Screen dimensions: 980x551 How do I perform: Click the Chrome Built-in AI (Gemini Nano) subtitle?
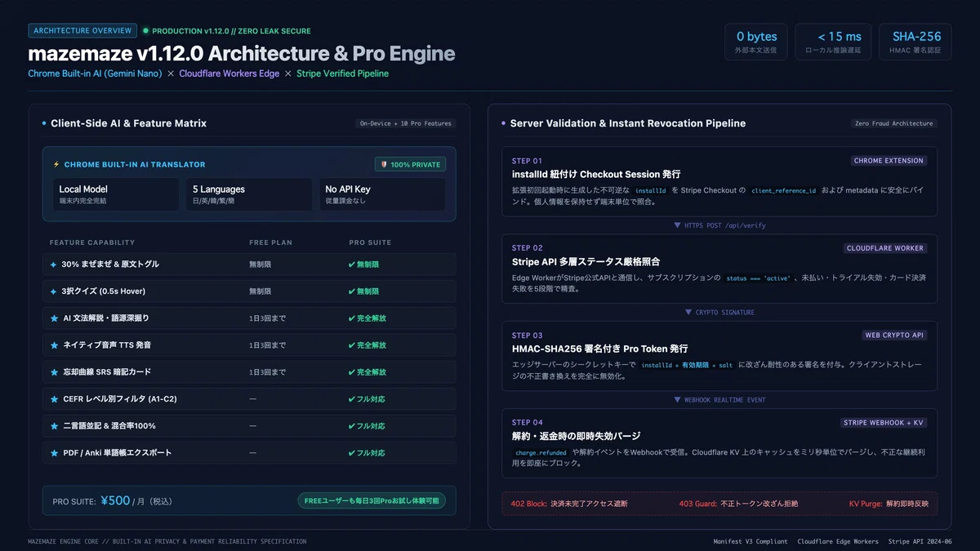tap(95, 73)
